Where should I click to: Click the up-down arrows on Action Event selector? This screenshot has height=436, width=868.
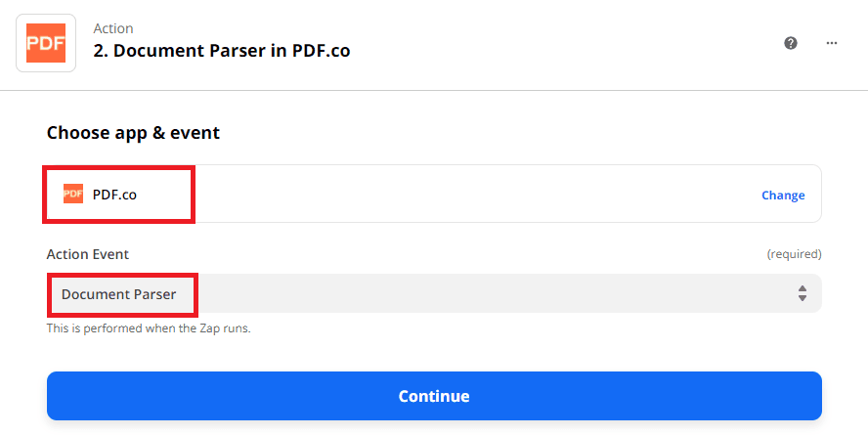point(802,293)
